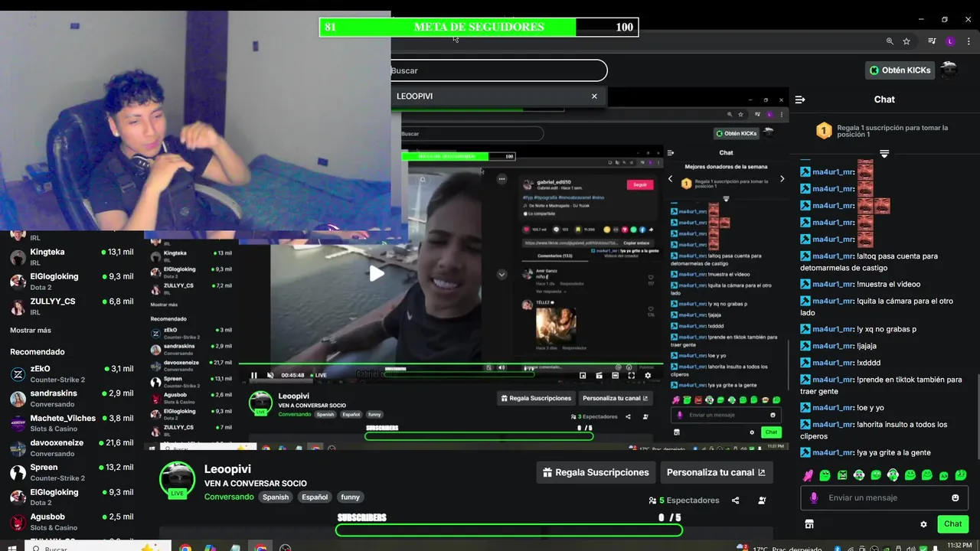980x551 pixels.
Task: Open the browser profile avatar 'L'
Action: tap(950, 41)
